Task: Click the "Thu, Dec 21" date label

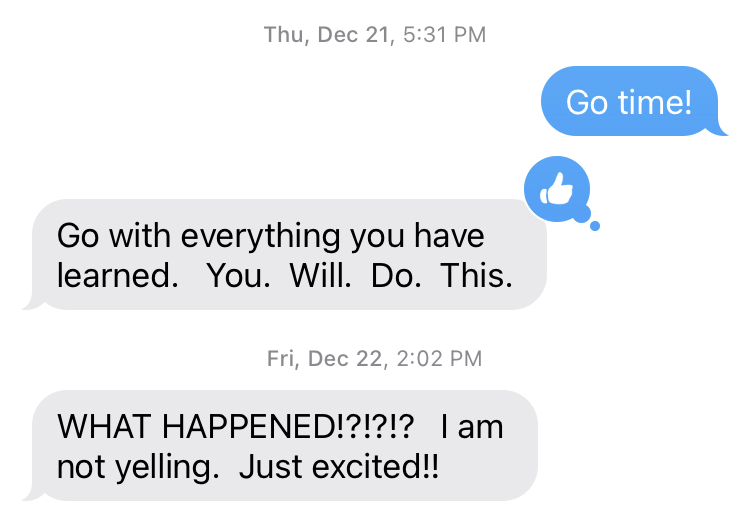Action: 329,35
